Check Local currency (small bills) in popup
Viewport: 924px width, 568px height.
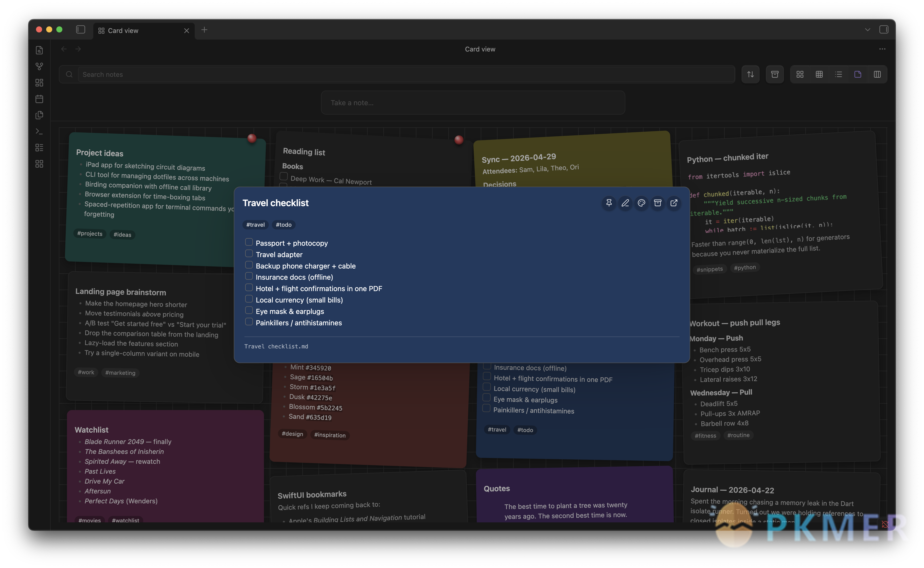[249, 299]
